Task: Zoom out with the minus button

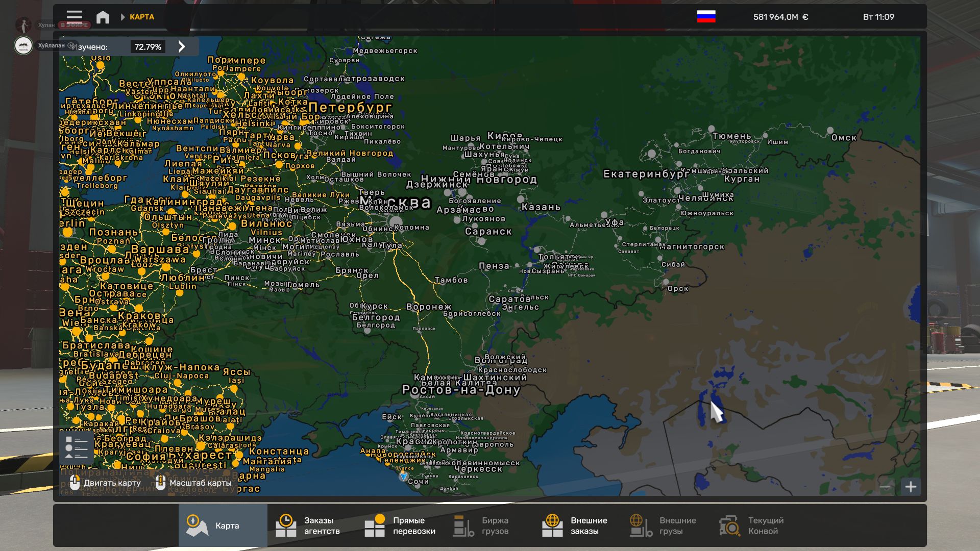Action: coord(886,487)
